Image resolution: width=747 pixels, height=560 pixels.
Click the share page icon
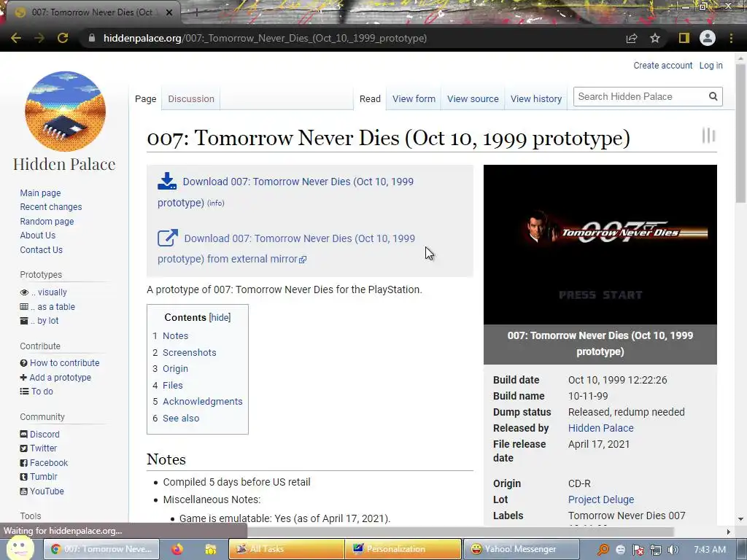coord(632,38)
